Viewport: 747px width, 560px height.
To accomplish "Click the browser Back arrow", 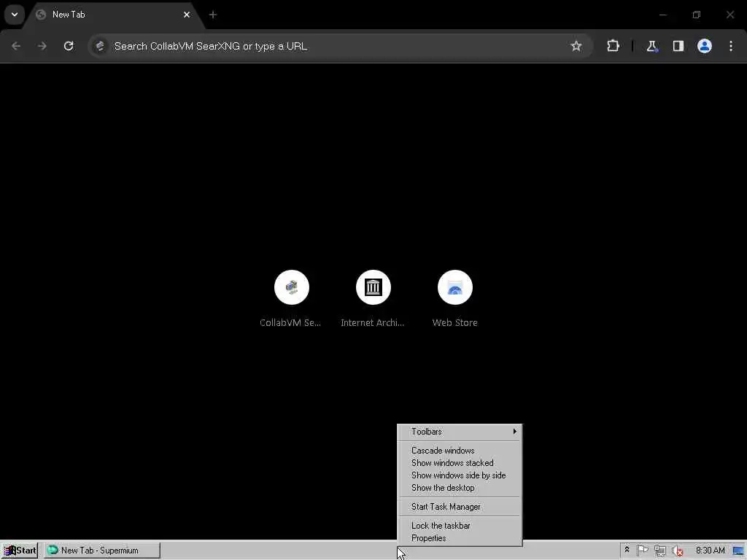I will tap(16, 46).
